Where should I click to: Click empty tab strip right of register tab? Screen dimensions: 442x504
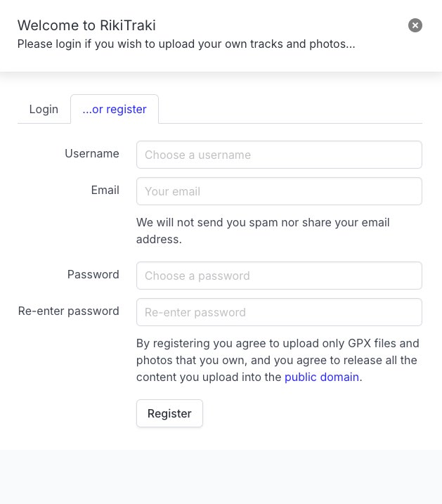pyautogui.click(x=288, y=110)
